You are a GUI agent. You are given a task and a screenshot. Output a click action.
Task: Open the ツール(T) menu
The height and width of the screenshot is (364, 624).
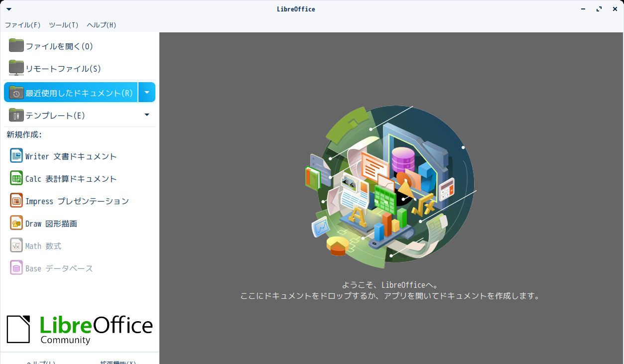(64, 25)
